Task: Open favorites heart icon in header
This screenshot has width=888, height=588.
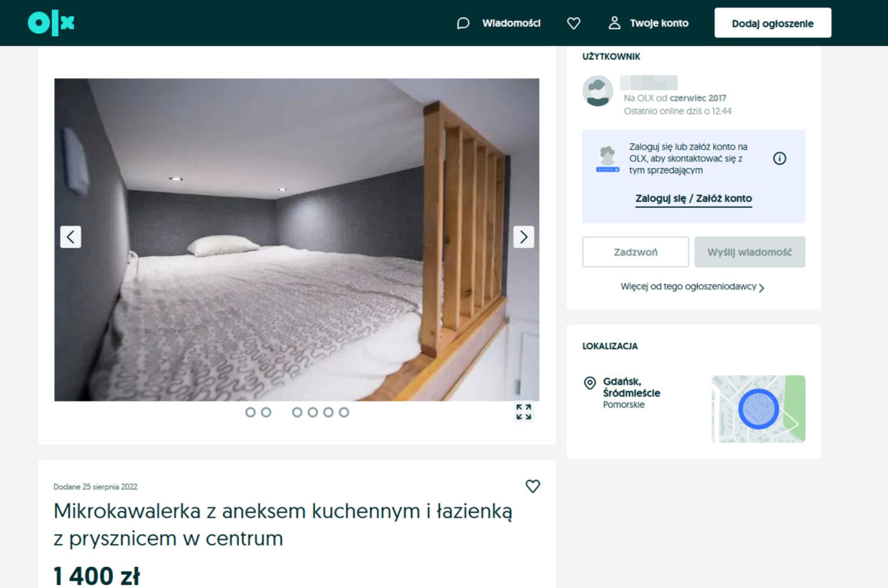Action: point(574,23)
